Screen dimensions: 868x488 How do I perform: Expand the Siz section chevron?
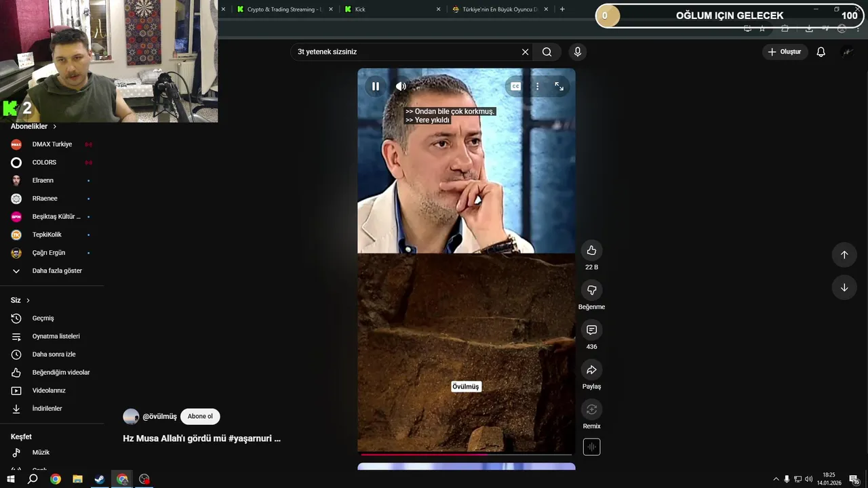[28, 300]
